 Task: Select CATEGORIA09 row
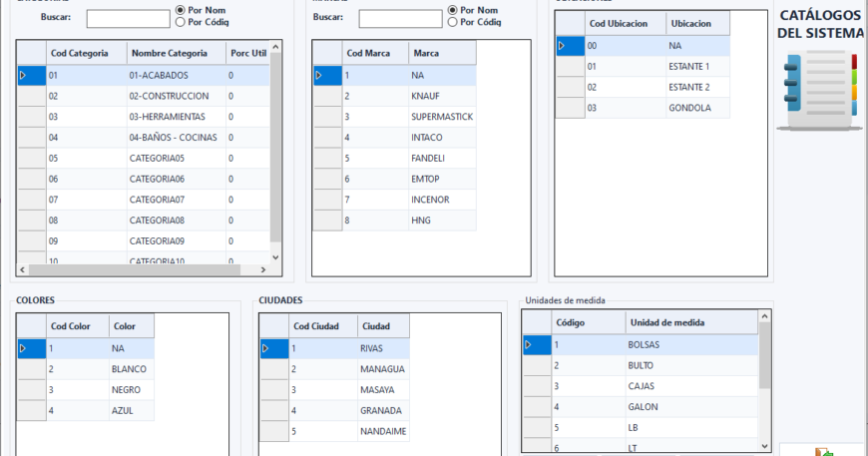pos(144,241)
